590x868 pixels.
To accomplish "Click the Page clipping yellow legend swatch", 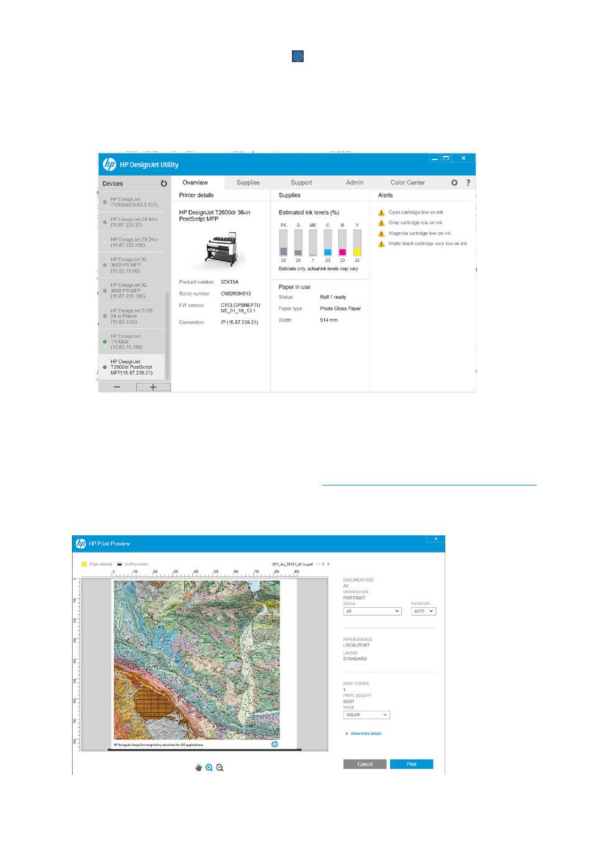I will pyautogui.click(x=84, y=564).
